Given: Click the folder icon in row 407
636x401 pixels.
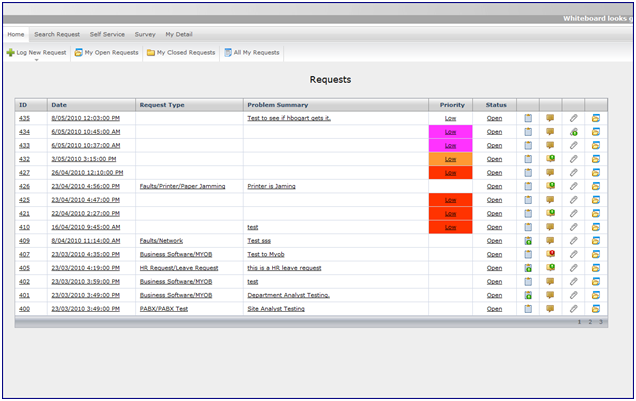Looking at the screenshot, I should click(x=595, y=254).
